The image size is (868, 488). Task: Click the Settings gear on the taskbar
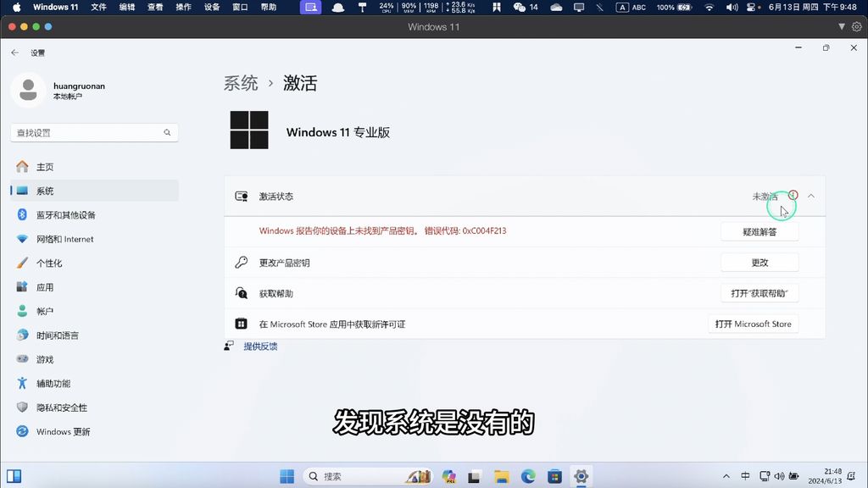tap(581, 476)
